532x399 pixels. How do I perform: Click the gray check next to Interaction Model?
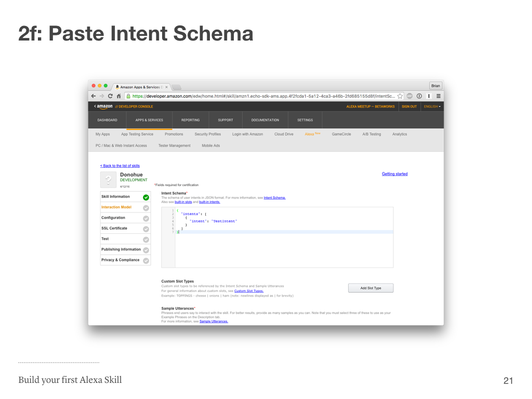point(146,208)
